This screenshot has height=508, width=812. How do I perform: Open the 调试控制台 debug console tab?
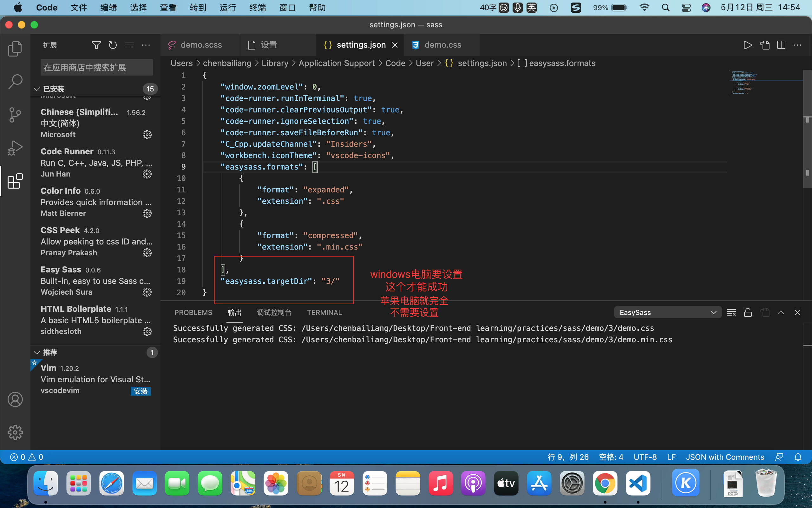(274, 312)
